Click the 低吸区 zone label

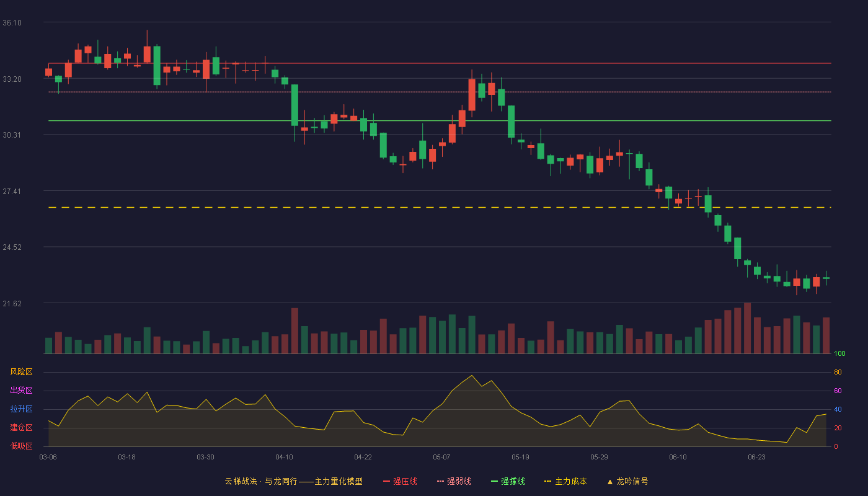click(x=21, y=446)
